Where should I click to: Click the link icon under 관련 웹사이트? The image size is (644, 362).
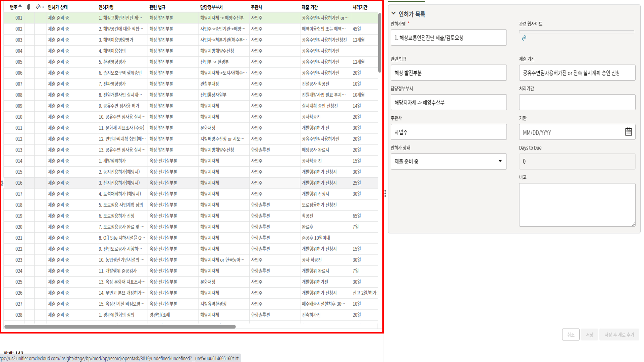[524, 38]
